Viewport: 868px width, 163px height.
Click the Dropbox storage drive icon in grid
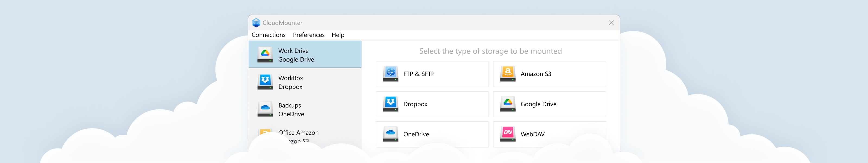(391, 104)
